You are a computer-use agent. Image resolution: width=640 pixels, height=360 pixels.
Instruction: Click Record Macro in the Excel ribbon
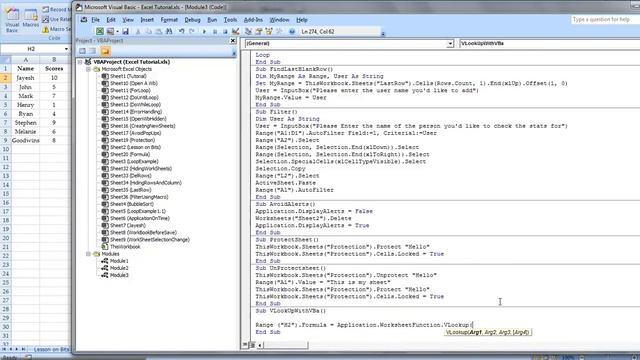(57, 9)
